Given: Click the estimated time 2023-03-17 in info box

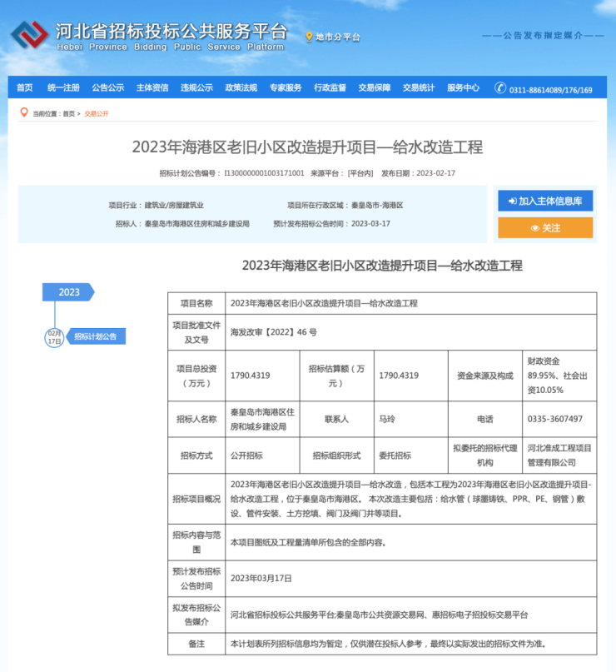Looking at the screenshot, I should [370, 224].
